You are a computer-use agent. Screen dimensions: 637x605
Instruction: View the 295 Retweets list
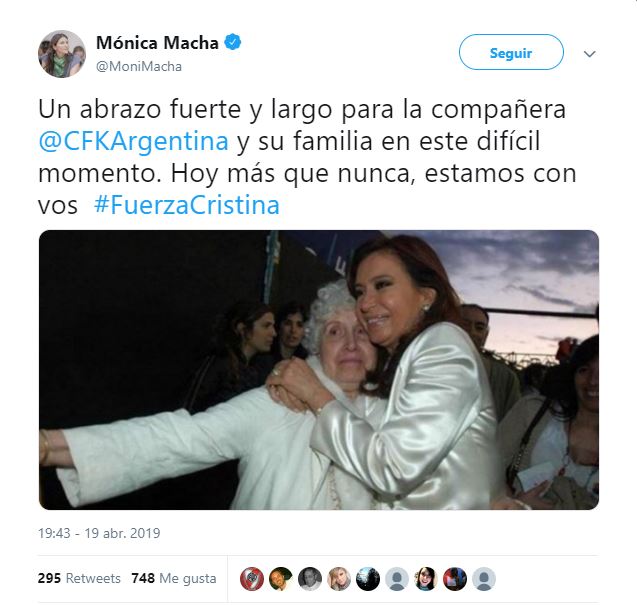[79, 578]
